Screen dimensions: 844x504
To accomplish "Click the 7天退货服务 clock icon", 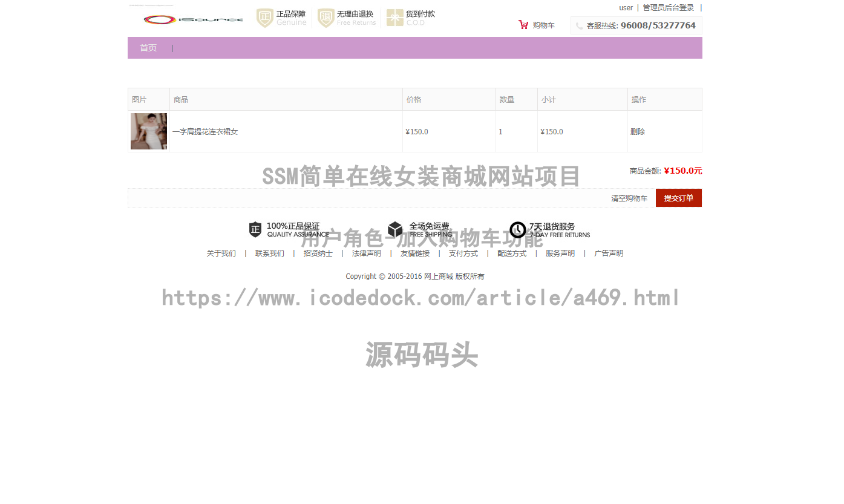I will pyautogui.click(x=518, y=230).
